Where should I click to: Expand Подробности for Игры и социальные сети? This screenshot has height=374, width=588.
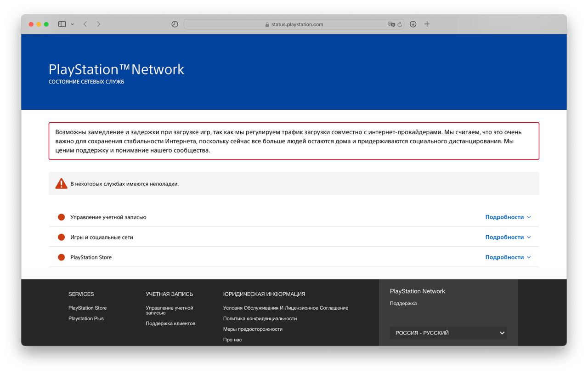(508, 237)
